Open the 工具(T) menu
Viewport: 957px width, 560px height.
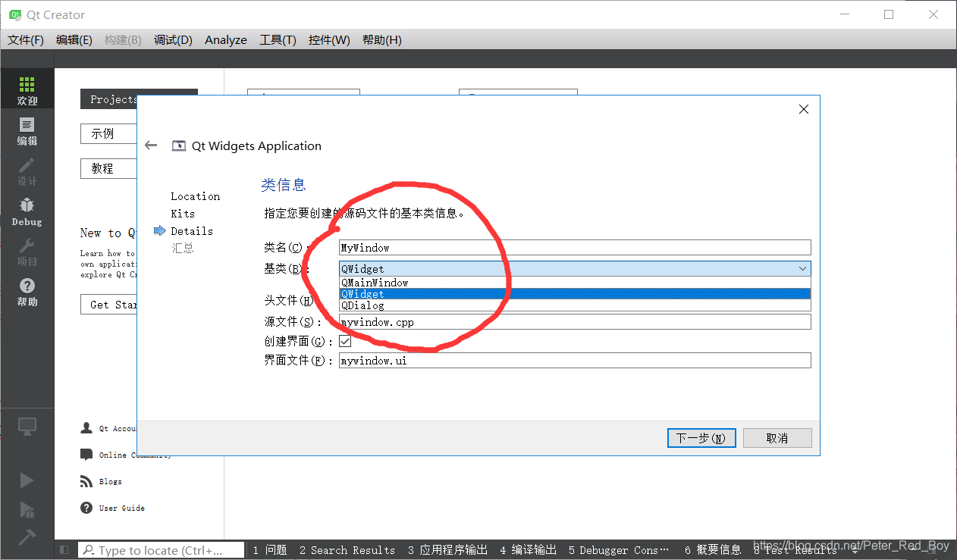tap(278, 39)
